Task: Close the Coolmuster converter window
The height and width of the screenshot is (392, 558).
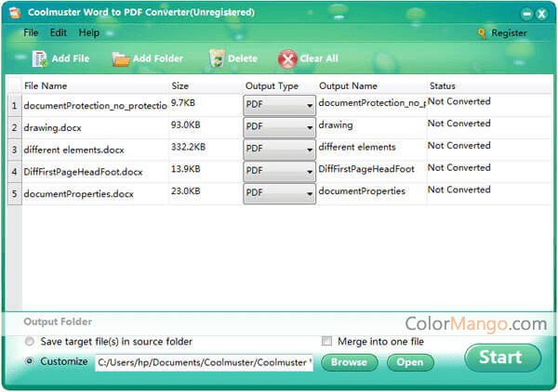Action: [x=541, y=12]
